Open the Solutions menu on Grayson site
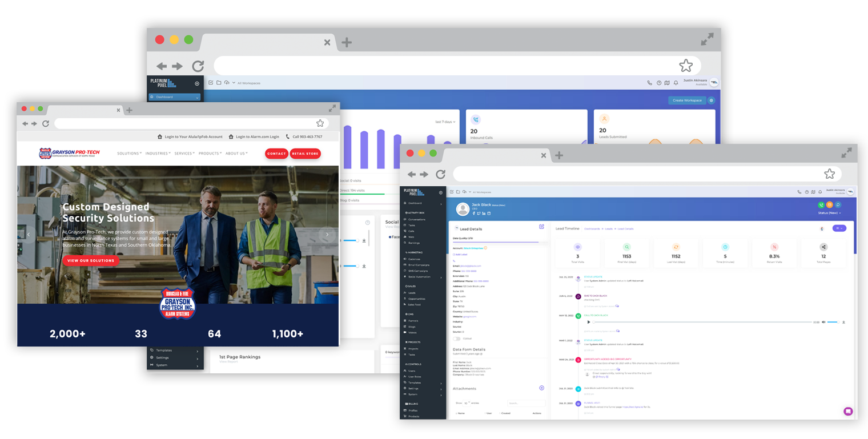The width and height of the screenshot is (868, 439). click(129, 154)
